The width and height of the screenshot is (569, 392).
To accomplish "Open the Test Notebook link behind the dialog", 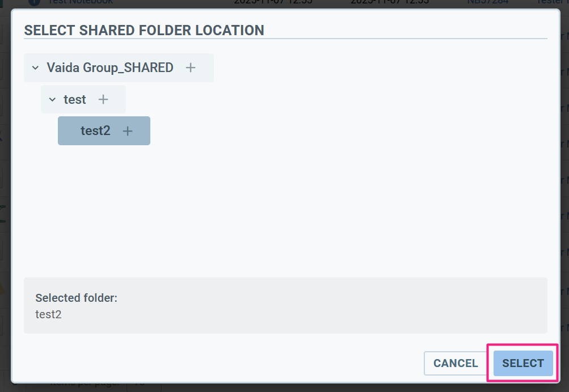I will point(79,2).
